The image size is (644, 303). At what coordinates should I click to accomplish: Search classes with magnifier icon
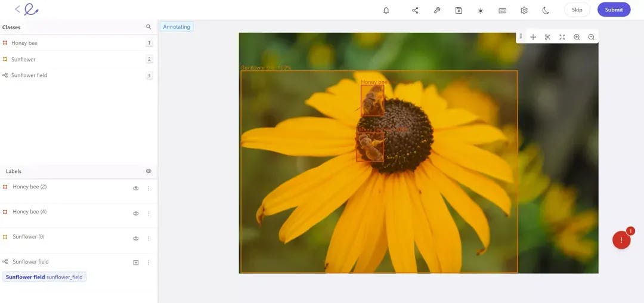click(x=148, y=27)
